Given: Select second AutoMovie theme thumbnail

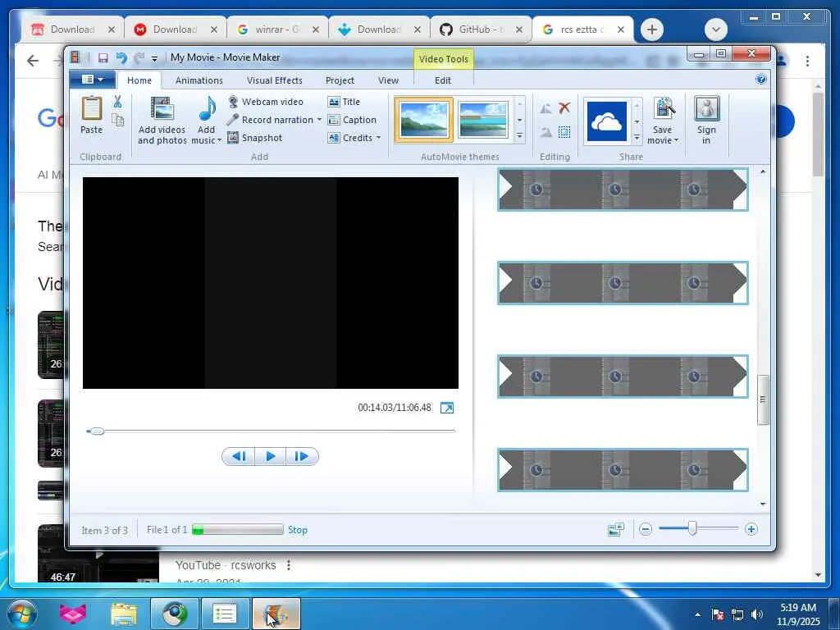Looking at the screenshot, I should (x=482, y=120).
